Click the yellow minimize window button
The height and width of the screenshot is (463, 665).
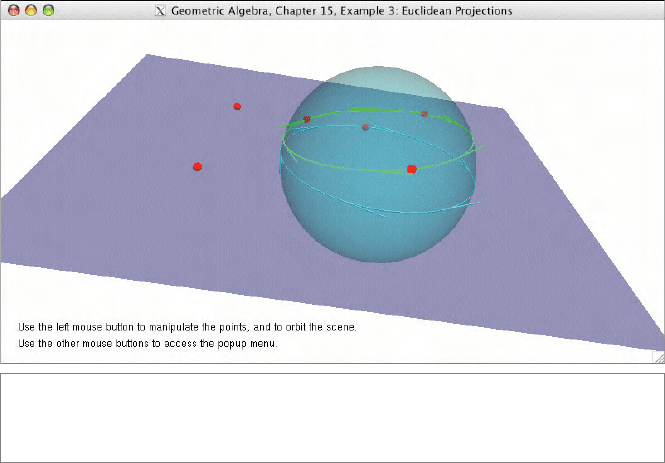(31, 10)
